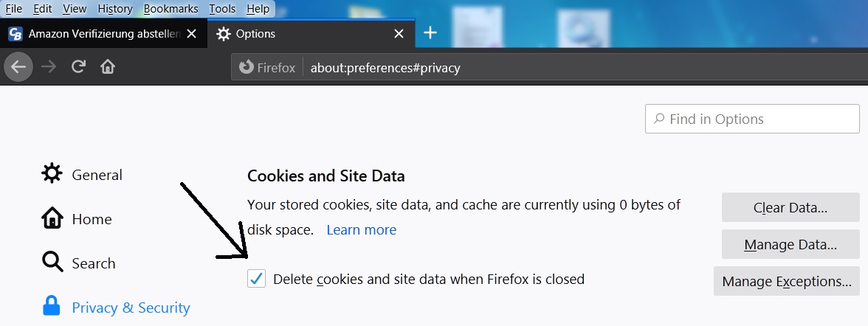
Task: Open a new tab with plus button
Action: [x=430, y=33]
